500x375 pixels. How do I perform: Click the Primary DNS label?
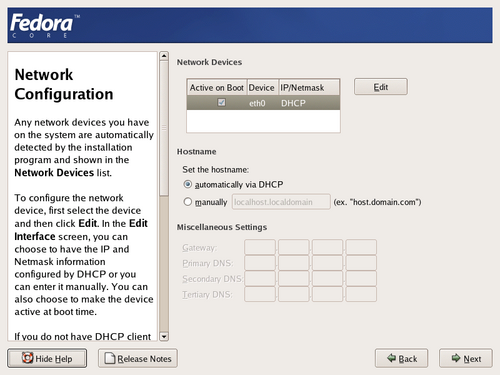pyautogui.click(x=207, y=263)
